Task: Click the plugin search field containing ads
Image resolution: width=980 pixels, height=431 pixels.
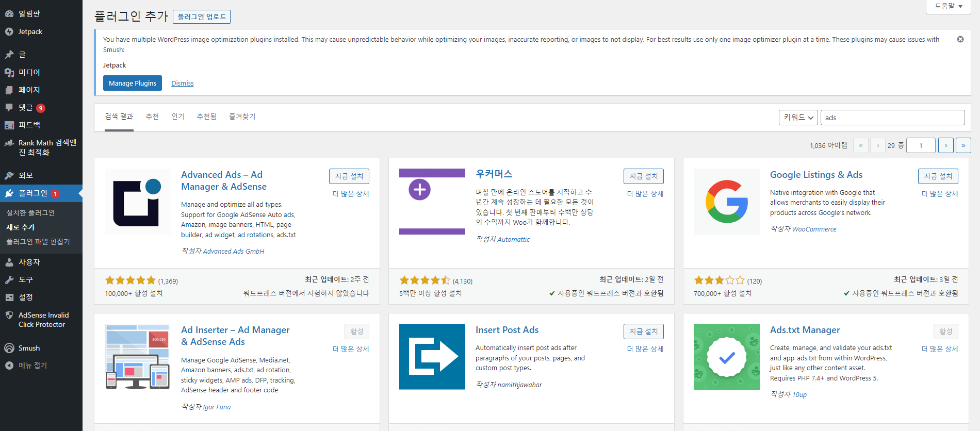Action: coord(893,118)
